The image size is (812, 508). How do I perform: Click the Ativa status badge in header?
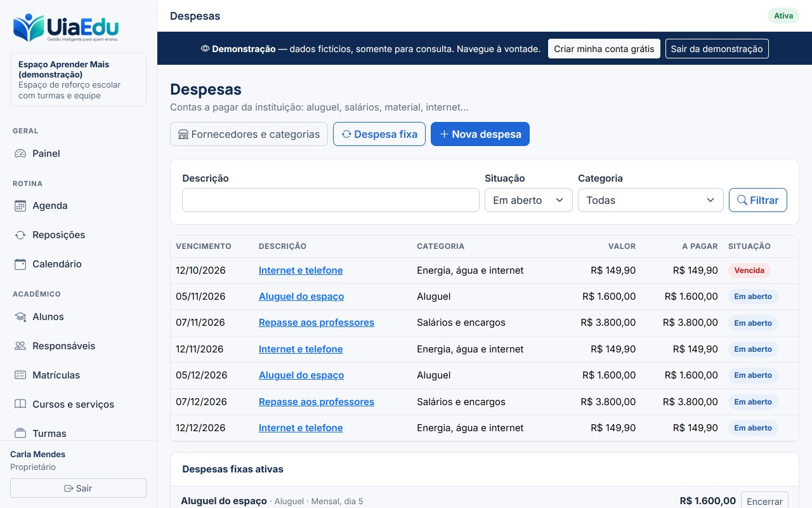[783, 16]
